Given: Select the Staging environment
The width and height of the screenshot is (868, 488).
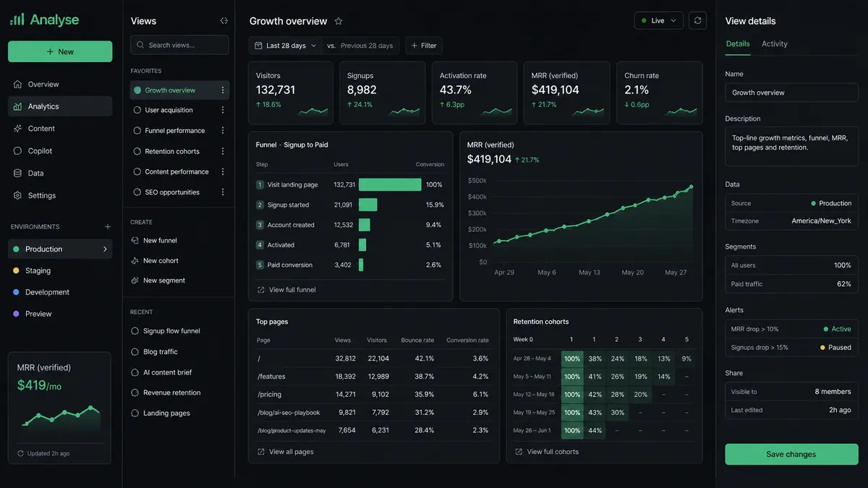Looking at the screenshot, I should click(x=60, y=270).
